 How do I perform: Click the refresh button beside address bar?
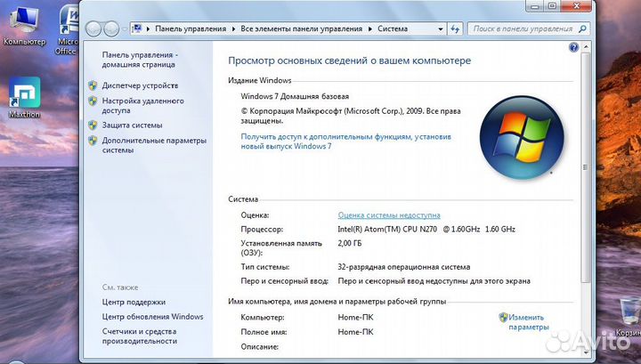coord(455,29)
